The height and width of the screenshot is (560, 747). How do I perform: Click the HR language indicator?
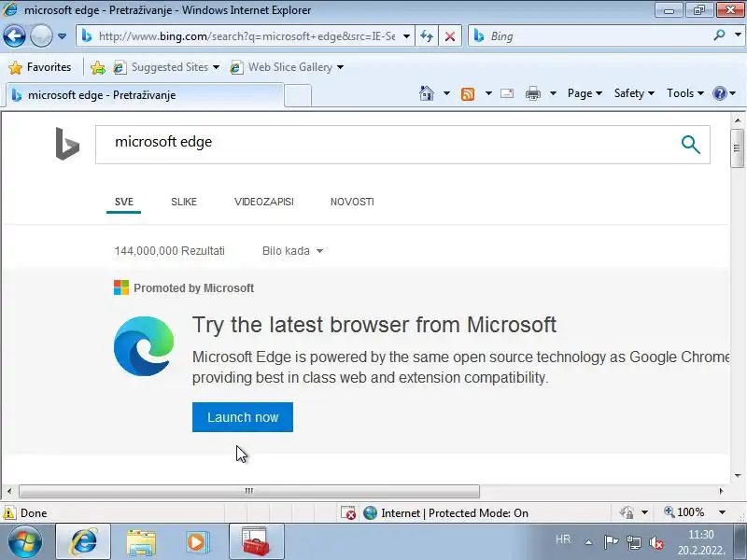coord(563,539)
